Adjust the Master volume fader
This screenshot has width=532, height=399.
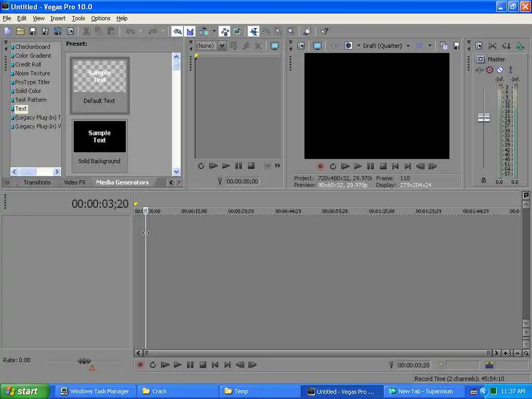point(484,117)
